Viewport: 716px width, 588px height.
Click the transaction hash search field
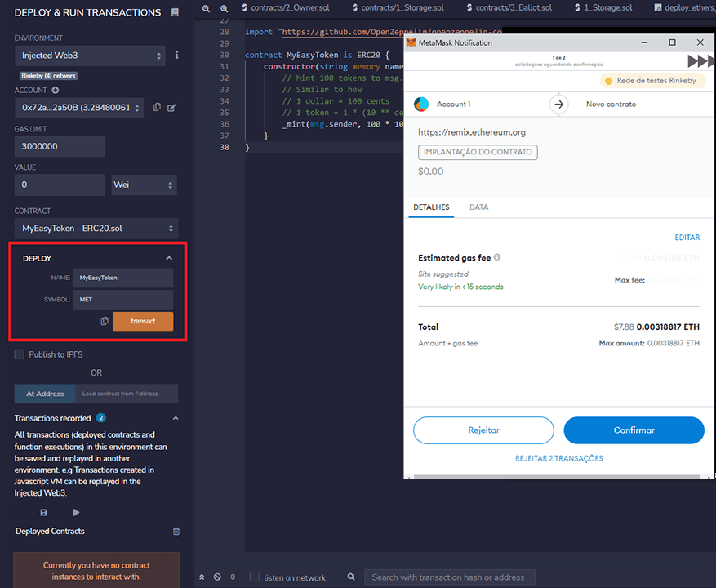point(449,577)
